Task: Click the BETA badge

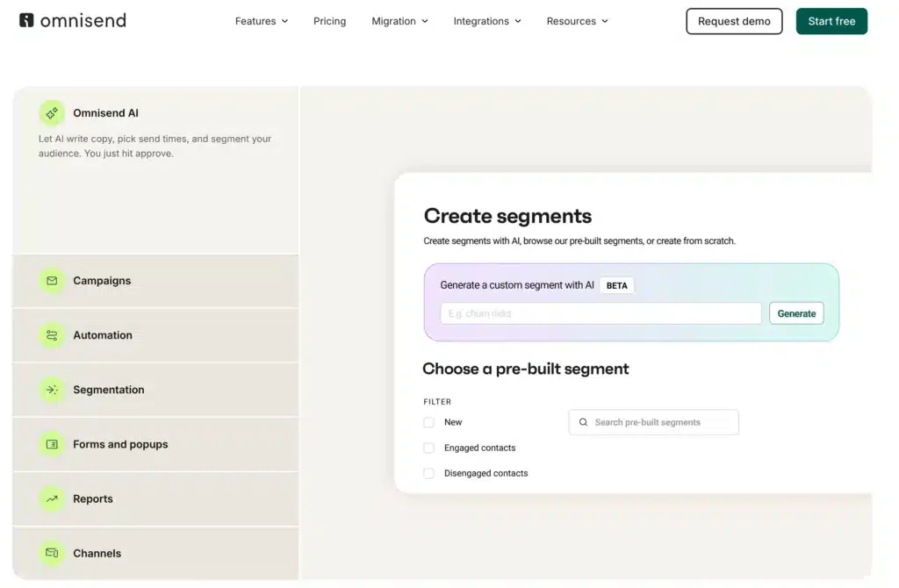Action: (x=617, y=285)
